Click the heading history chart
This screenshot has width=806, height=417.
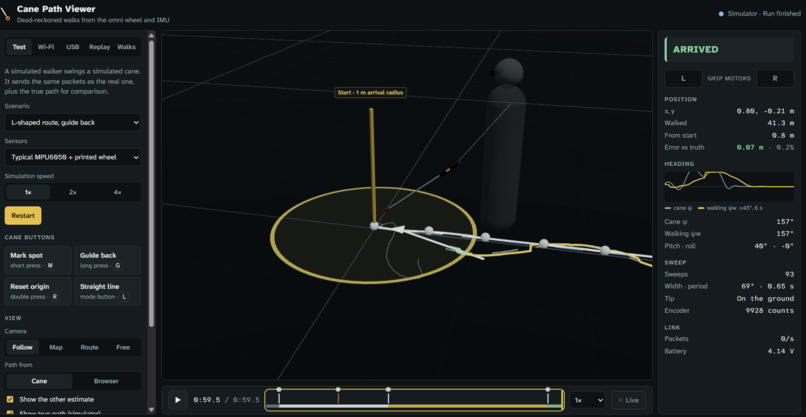pos(729,186)
